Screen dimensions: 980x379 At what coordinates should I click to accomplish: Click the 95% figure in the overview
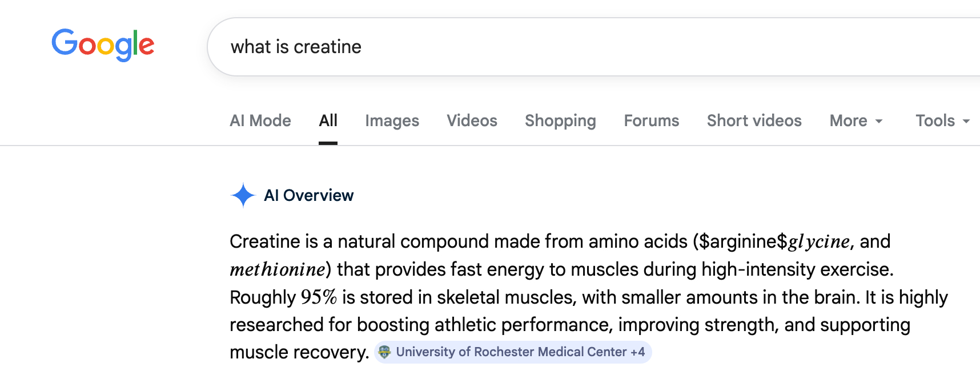[319, 297]
